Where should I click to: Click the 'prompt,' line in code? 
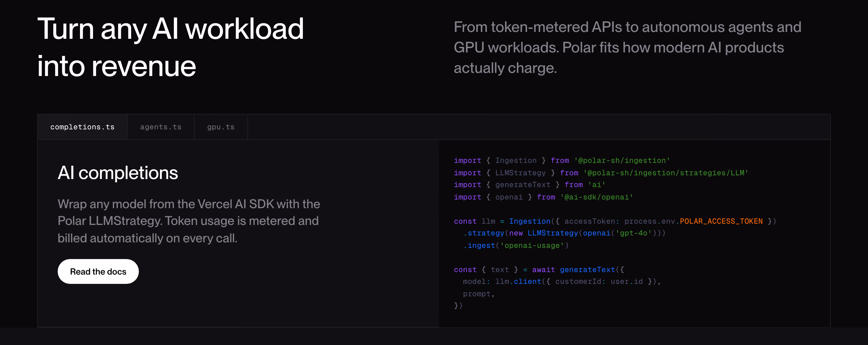click(x=478, y=294)
